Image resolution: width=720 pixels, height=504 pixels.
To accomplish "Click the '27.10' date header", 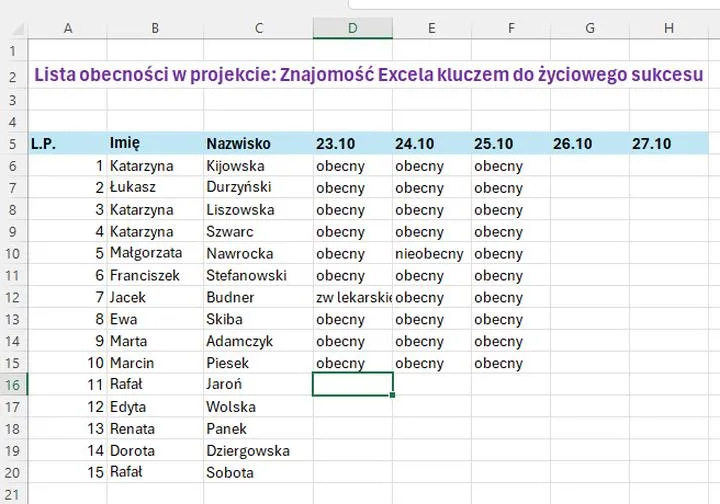I will coord(669,144).
